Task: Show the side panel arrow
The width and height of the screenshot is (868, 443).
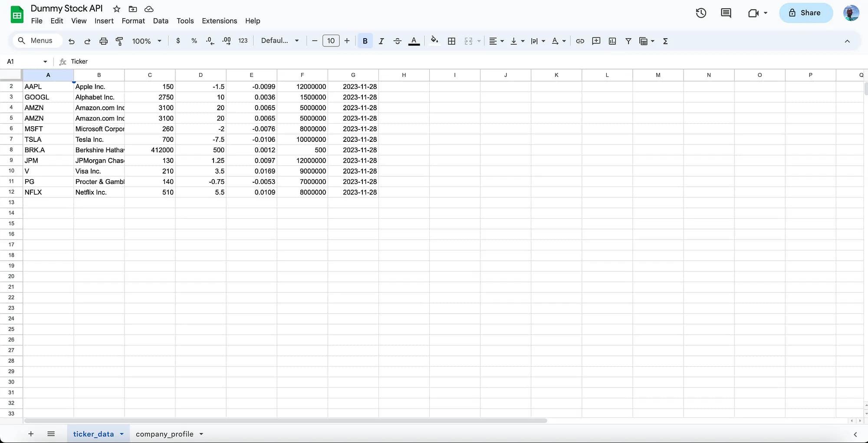Action: click(855, 434)
